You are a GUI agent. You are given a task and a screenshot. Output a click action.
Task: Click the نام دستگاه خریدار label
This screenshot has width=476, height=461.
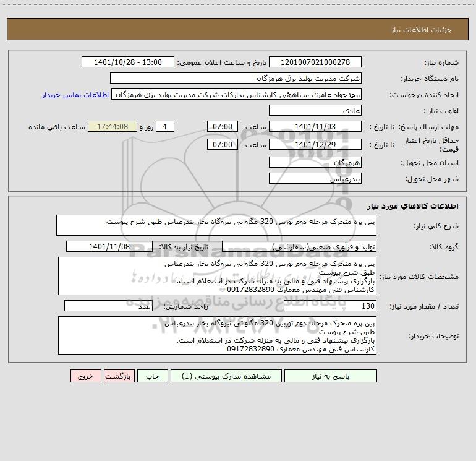point(430,79)
